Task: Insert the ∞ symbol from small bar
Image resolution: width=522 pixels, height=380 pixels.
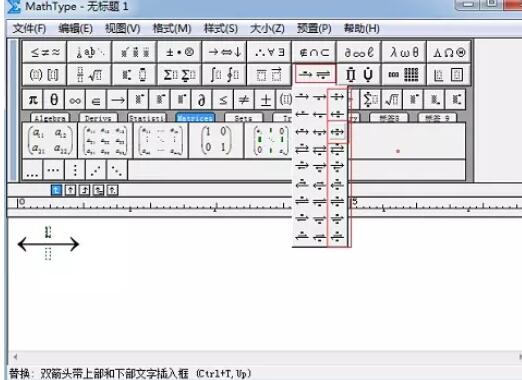Action: pos(75,99)
